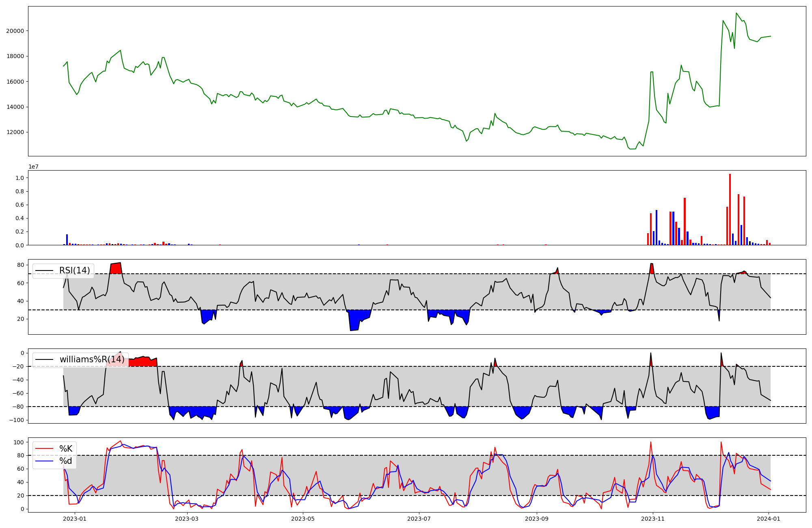
Task: Click the blue %d legend line sample
Action: point(45,461)
